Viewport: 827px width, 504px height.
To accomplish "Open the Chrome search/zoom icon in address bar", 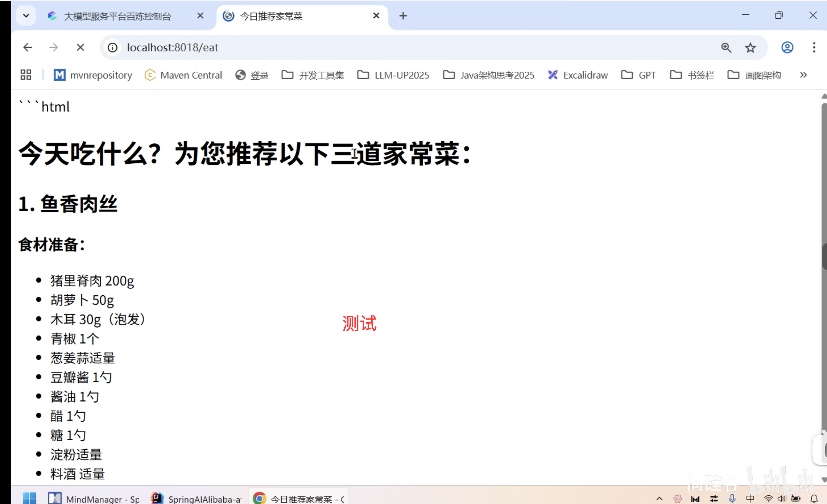I will (x=726, y=47).
